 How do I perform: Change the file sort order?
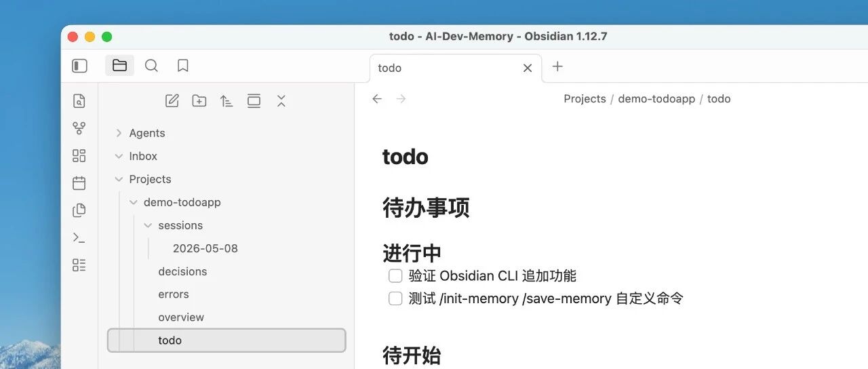226,101
